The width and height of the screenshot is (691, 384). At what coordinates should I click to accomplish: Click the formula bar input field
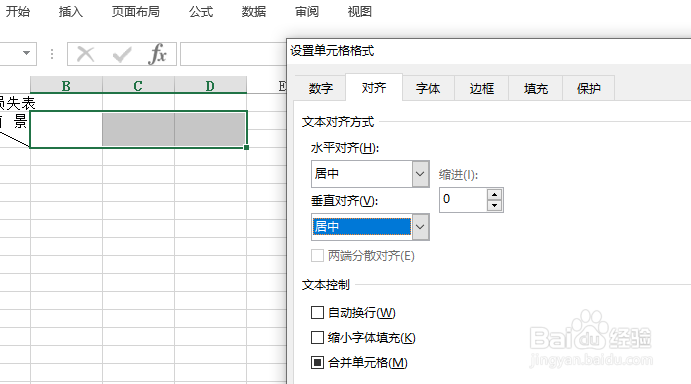pos(233,54)
